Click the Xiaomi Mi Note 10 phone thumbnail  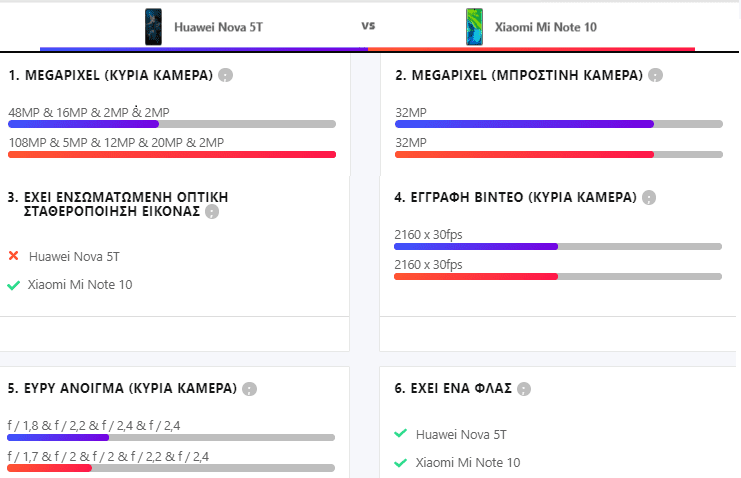coord(474,27)
